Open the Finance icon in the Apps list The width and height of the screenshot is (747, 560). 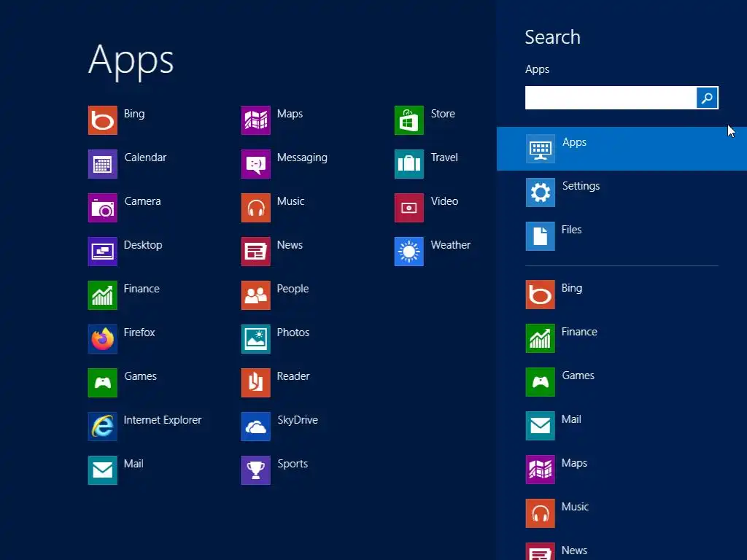click(102, 295)
